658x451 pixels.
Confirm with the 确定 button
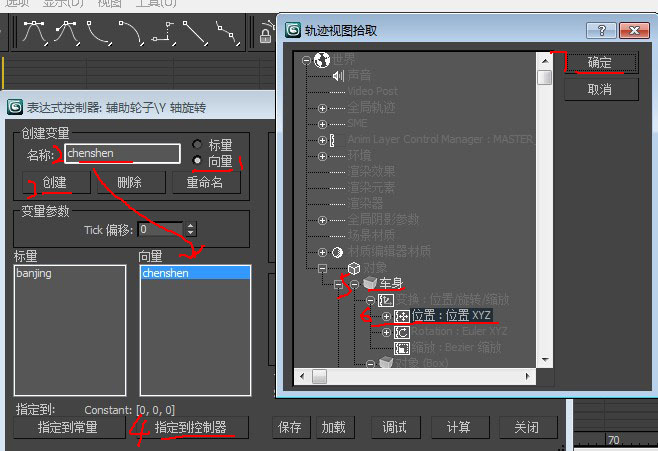coord(601,63)
